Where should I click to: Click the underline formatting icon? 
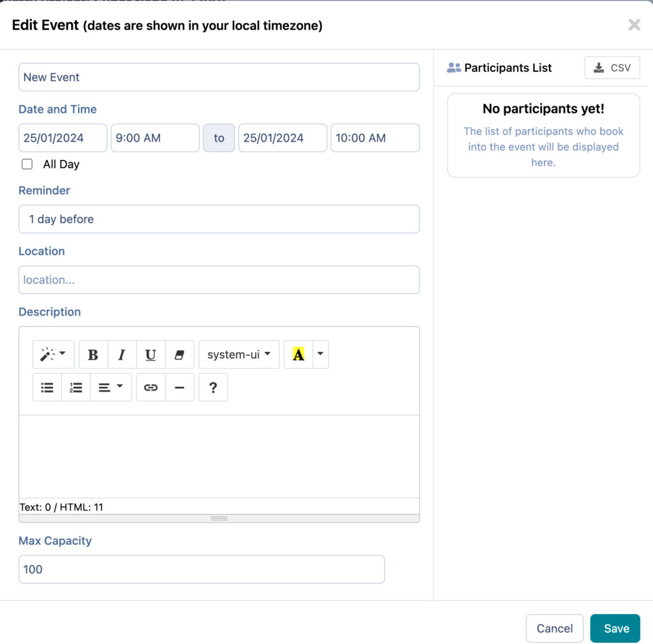[x=150, y=355]
